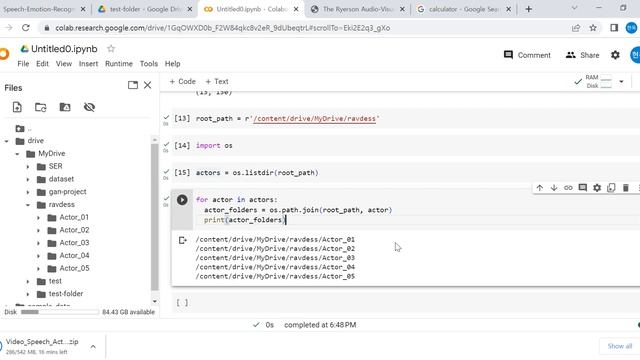Open a new browser tab
The image size is (640, 360).
point(529,9)
